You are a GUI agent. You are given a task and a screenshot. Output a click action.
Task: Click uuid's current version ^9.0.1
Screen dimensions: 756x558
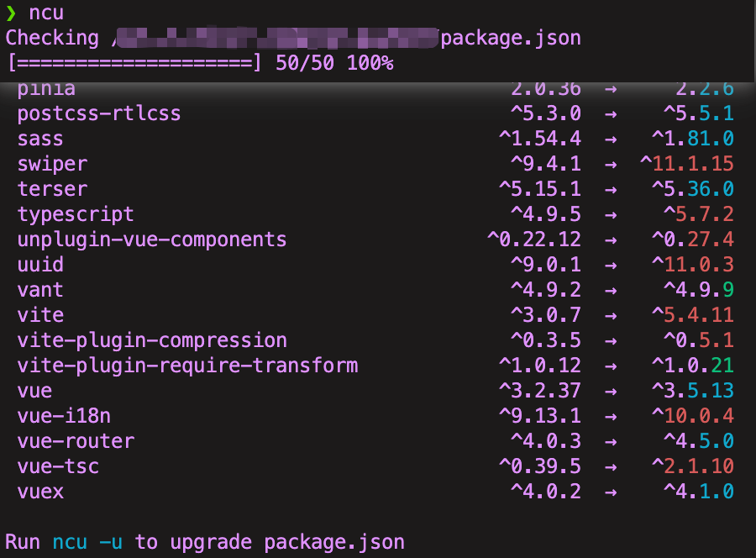click(545, 265)
